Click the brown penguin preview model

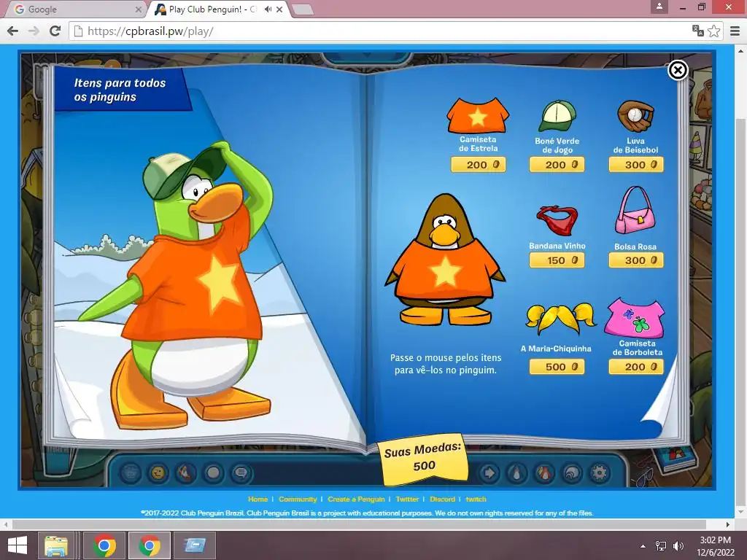pos(445,260)
